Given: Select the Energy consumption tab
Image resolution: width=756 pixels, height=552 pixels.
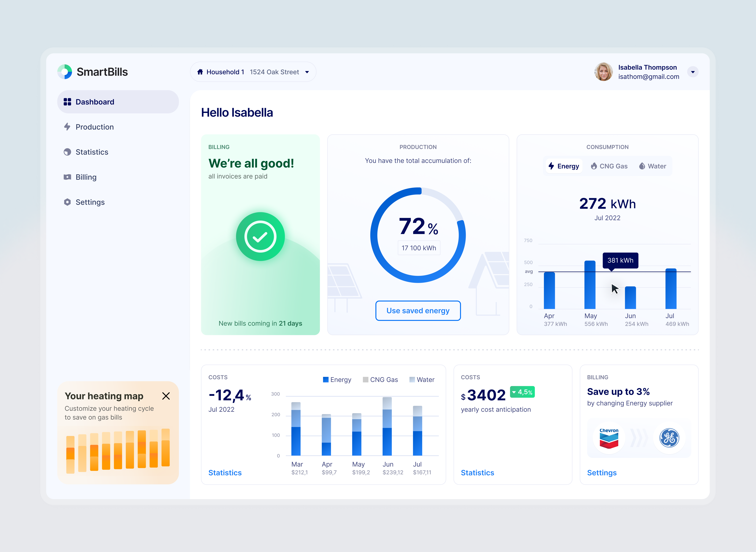Looking at the screenshot, I should click(x=564, y=166).
